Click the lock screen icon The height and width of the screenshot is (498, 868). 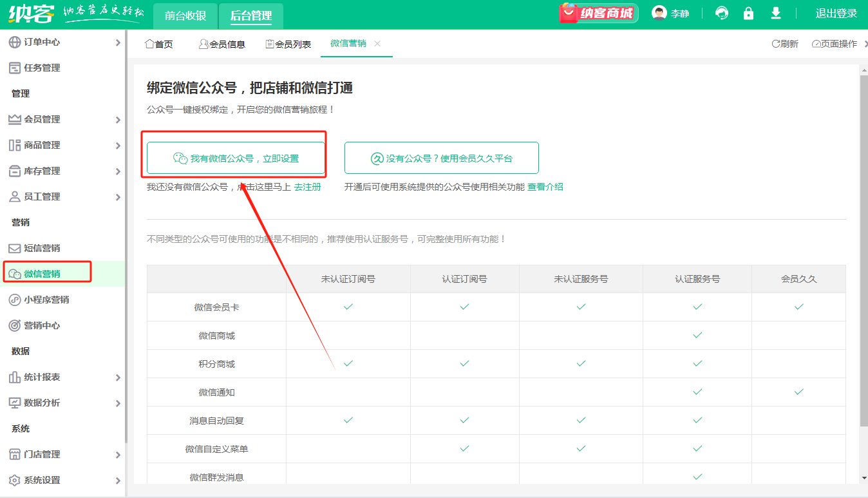coord(748,14)
